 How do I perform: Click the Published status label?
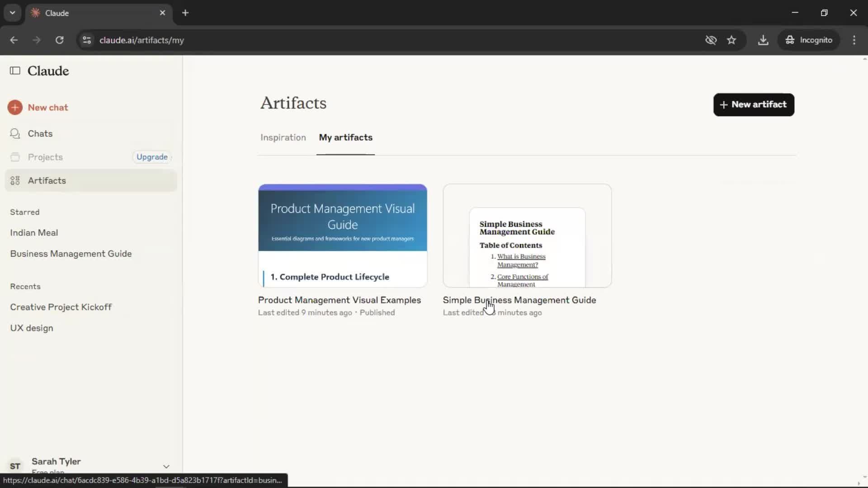[377, 313]
